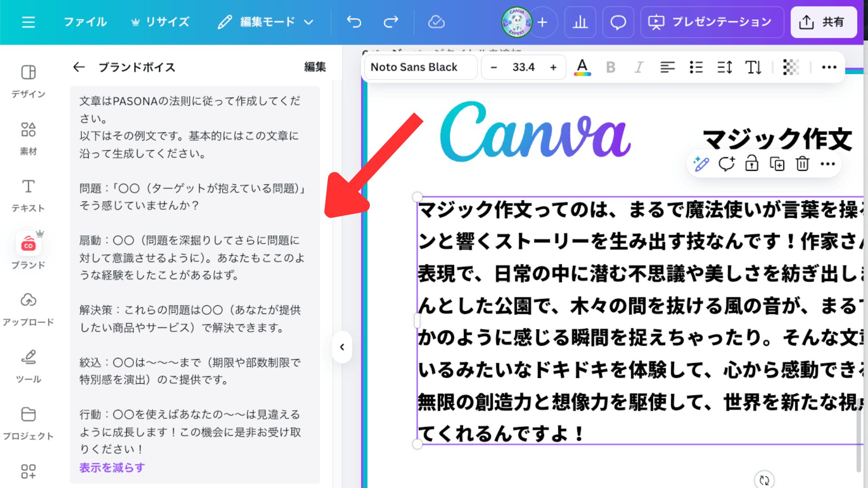Toggle bulleted list formatting

(x=696, y=67)
